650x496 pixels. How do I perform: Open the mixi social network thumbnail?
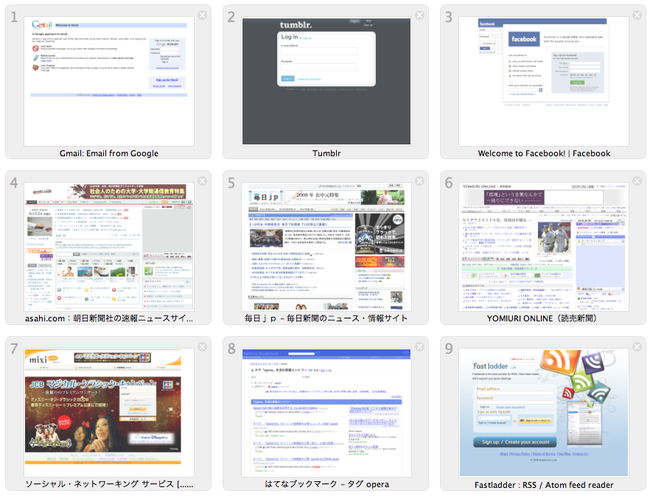click(109, 413)
